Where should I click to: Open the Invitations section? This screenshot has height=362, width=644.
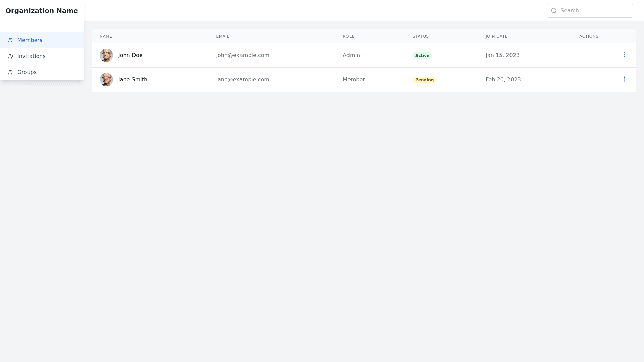coord(31,56)
